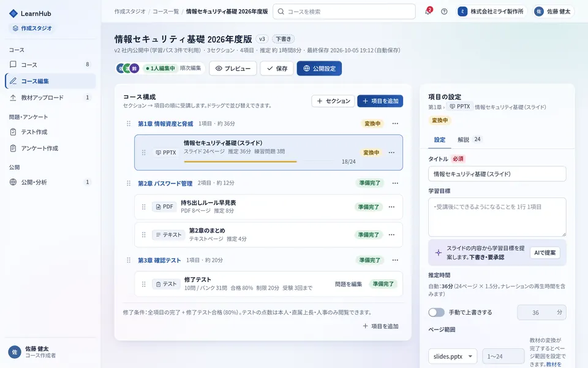Click drag handle of 第2章 パスワード管理

pyautogui.click(x=129, y=183)
